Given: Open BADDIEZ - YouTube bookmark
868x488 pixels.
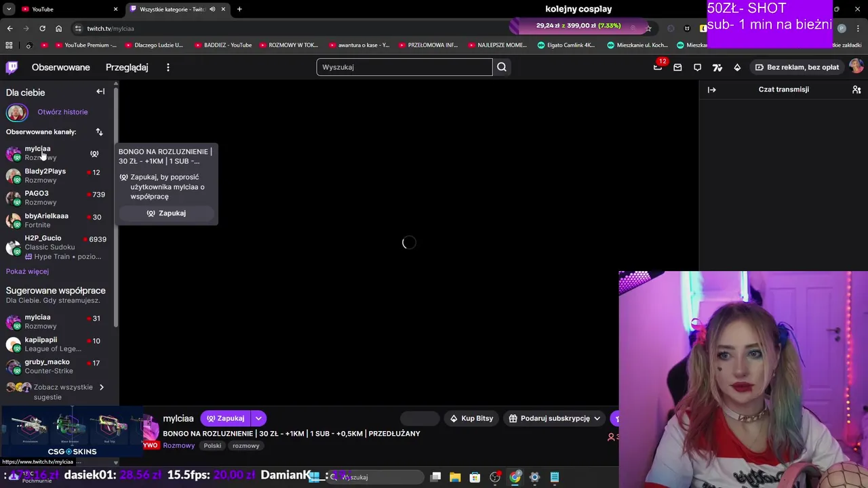Looking at the screenshot, I should click(x=222, y=45).
